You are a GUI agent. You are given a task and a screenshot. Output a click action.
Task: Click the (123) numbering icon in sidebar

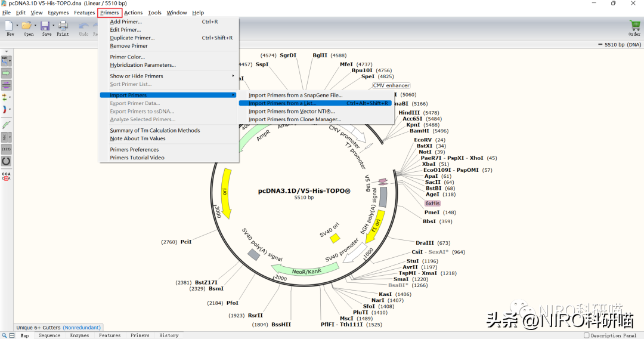[7, 149]
